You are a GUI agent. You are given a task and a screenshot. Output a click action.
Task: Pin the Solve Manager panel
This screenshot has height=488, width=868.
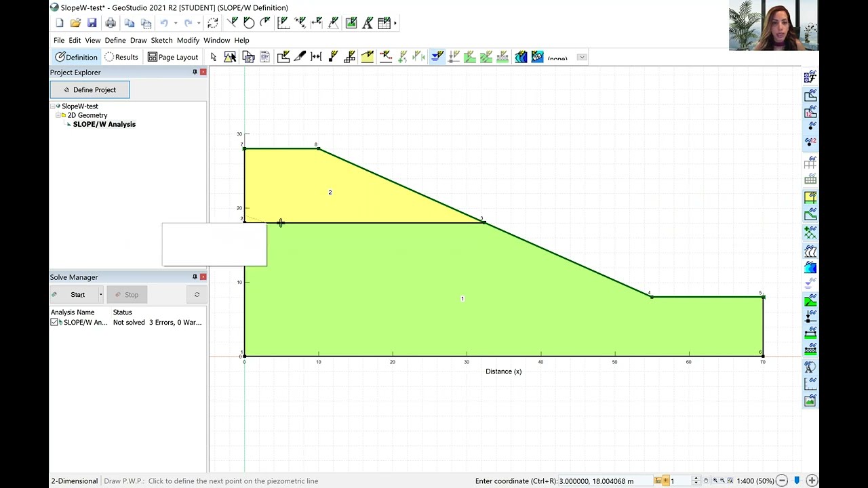point(195,277)
